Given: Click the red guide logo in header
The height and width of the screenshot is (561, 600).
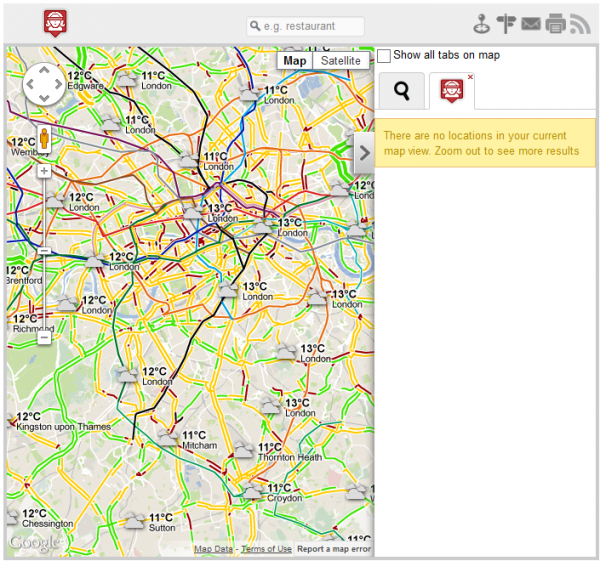Looking at the screenshot, I should 55,23.
